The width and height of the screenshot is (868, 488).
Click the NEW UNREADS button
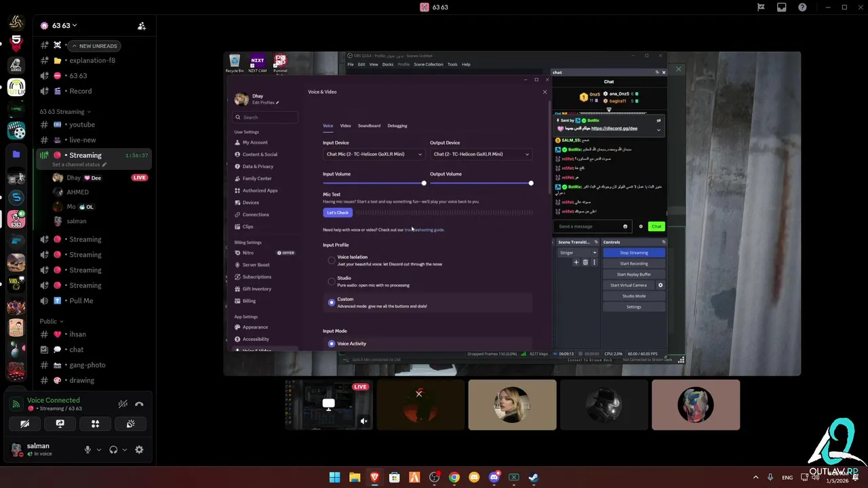click(94, 46)
